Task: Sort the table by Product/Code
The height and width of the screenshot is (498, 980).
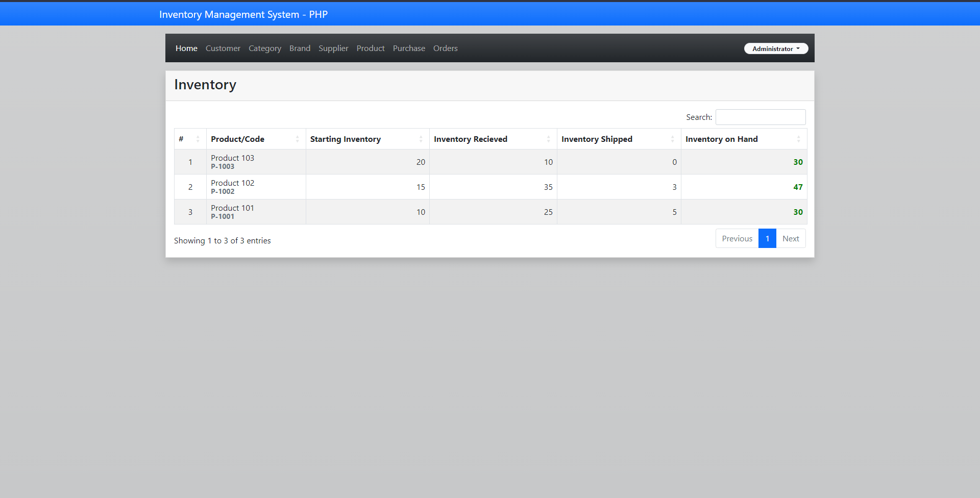Action: tap(237, 139)
